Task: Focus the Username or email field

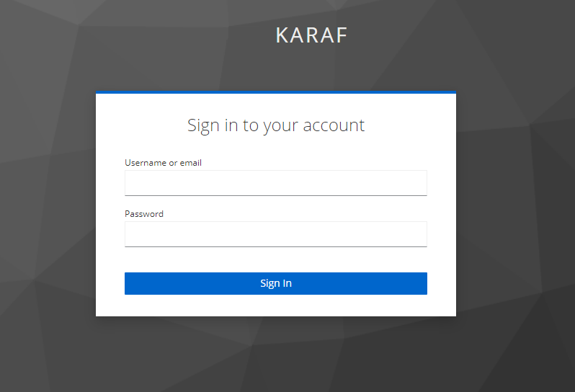Action: [x=275, y=183]
